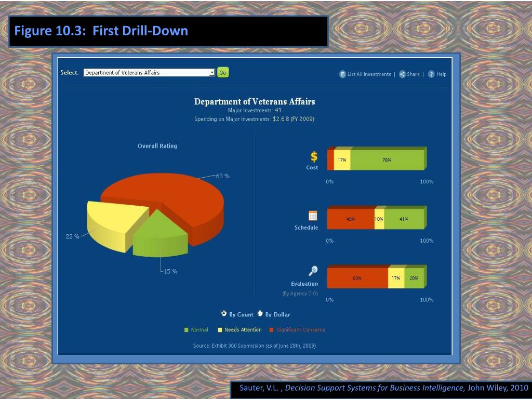
Task: Click the Schedule bar's red 49% segment
Action: point(351,219)
